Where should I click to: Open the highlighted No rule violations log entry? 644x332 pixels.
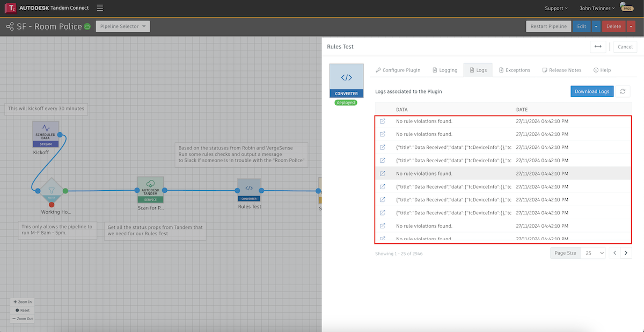(x=383, y=174)
